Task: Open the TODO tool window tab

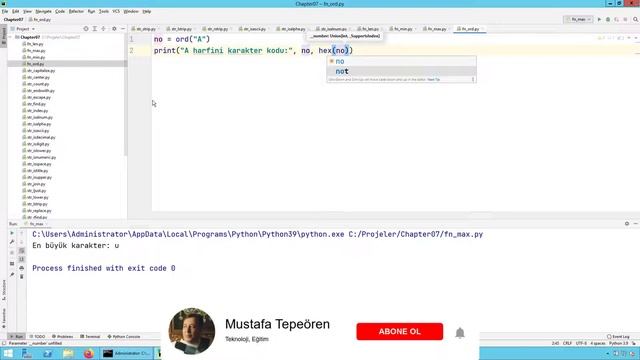Action: (x=37, y=337)
